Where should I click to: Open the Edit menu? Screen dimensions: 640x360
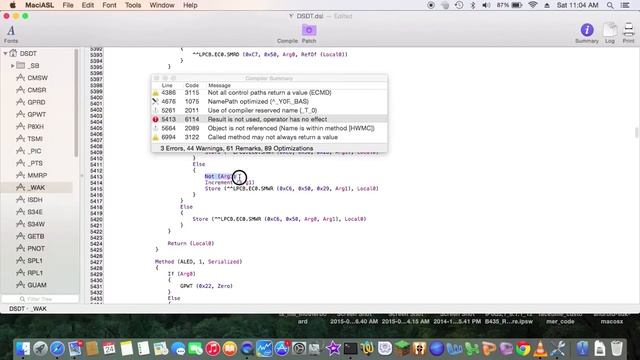(87, 5)
